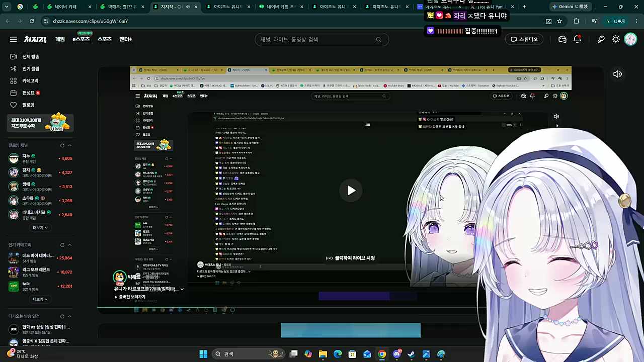Image resolution: width=644 pixels, height=362 pixels.
Task: Open 네네코 마시로 channel
Action: [x=41, y=215]
